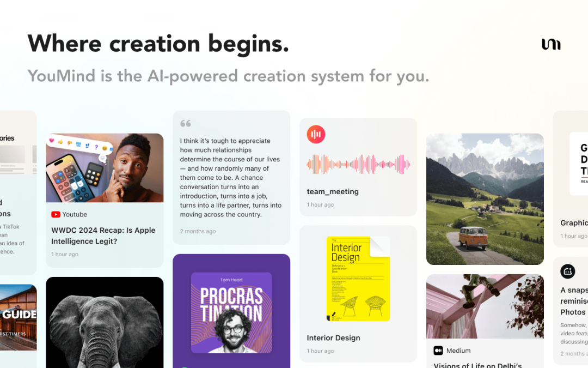Open the mountain valley van photo

point(485,199)
